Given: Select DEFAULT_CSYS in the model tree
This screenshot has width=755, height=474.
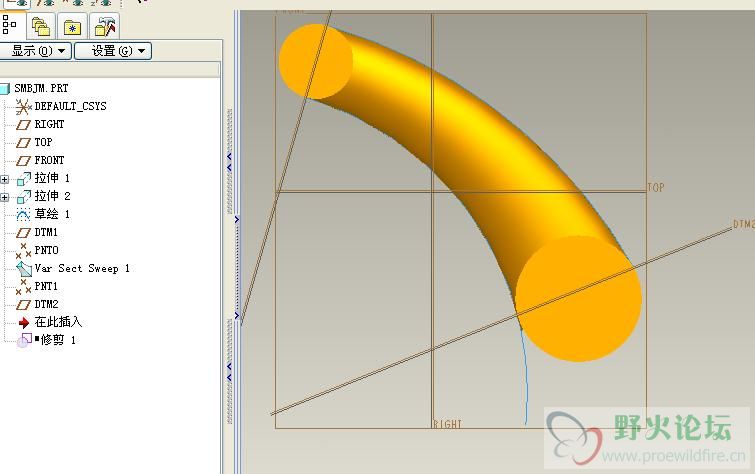Looking at the screenshot, I should (70, 106).
